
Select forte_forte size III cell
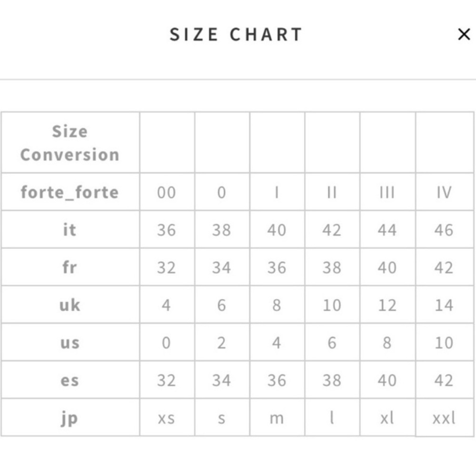pos(387,192)
